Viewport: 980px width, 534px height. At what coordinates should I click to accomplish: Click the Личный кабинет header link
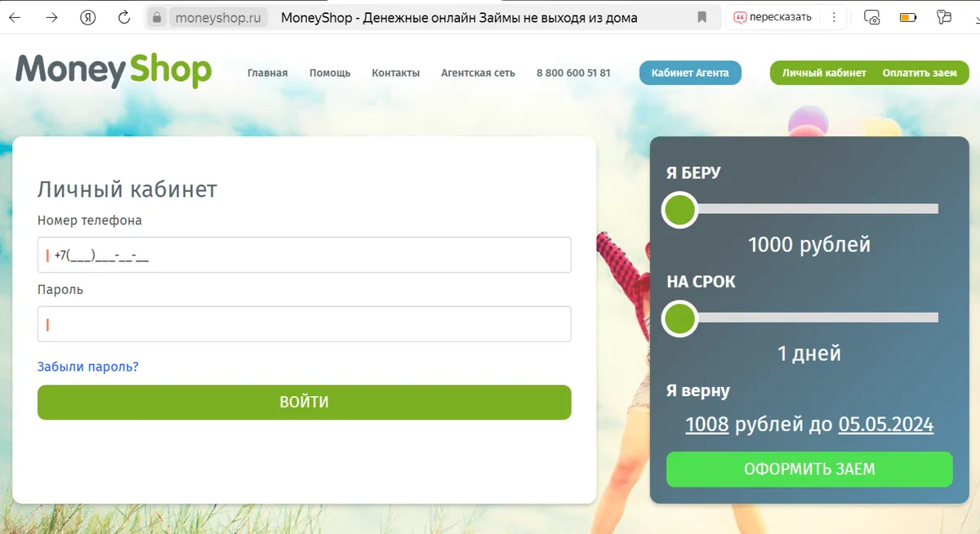pyautogui.click(x=824, y=73)
